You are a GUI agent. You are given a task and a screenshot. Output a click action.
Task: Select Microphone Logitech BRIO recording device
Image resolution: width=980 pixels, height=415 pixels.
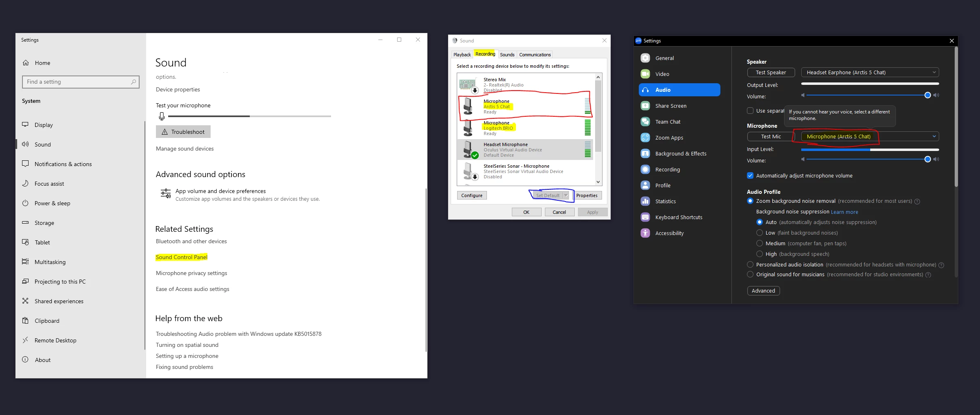tap(525, 128)
